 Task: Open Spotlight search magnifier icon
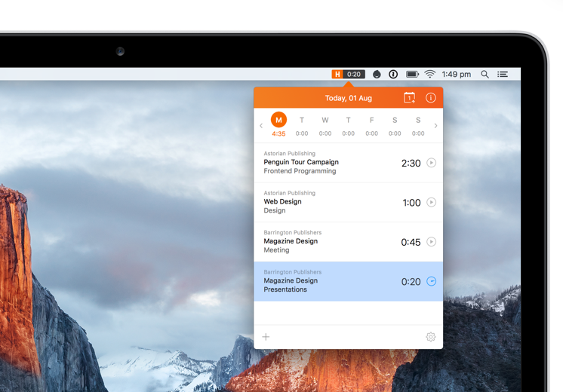click(x=485, y=74)
